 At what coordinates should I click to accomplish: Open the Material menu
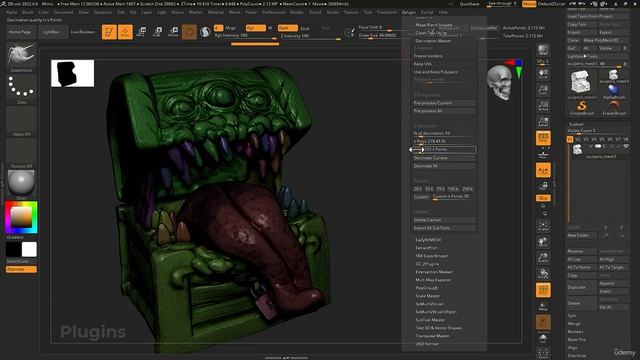216,12
